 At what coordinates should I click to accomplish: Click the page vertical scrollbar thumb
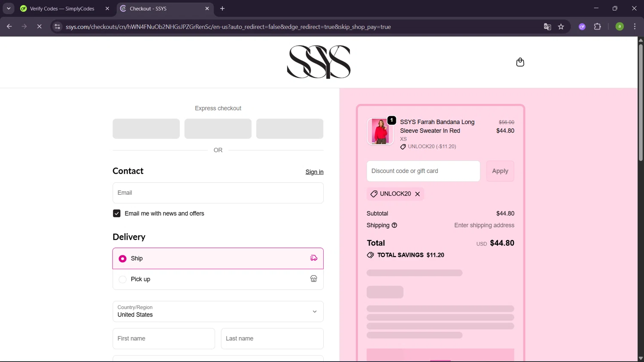[641, 102]
